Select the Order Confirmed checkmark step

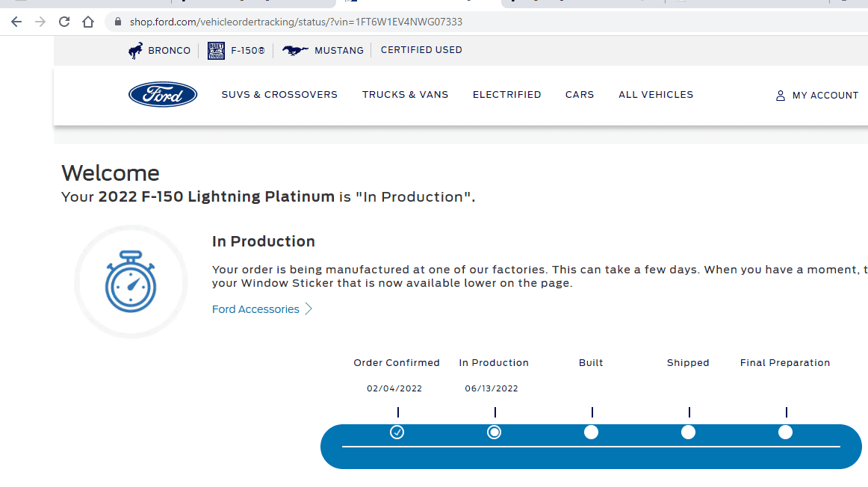pyautogui.click(x=397, y=432)
